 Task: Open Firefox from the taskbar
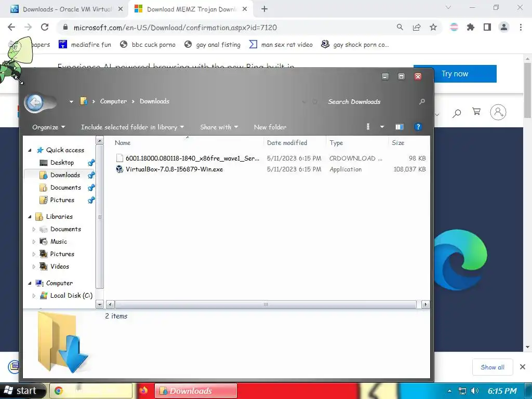pos(143,391)
